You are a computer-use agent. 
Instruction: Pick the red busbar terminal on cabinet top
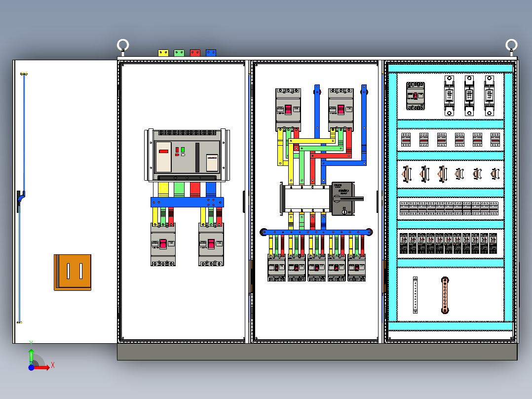point(195,53)
